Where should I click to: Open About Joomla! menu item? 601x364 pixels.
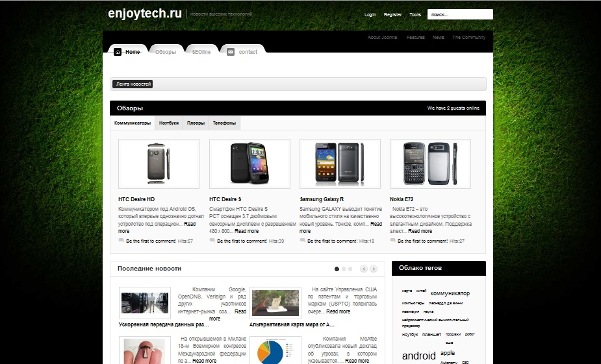(x=383, y=38)
